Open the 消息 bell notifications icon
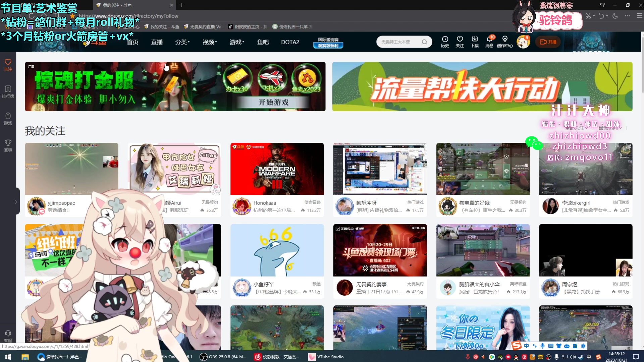This screenshot has height=362, width=644. (489, 42)
